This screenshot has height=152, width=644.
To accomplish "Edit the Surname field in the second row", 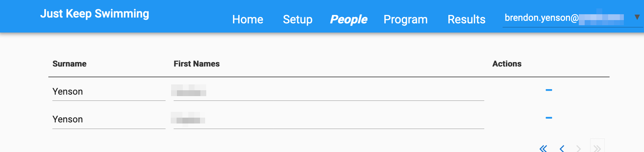I will point(108,119).
